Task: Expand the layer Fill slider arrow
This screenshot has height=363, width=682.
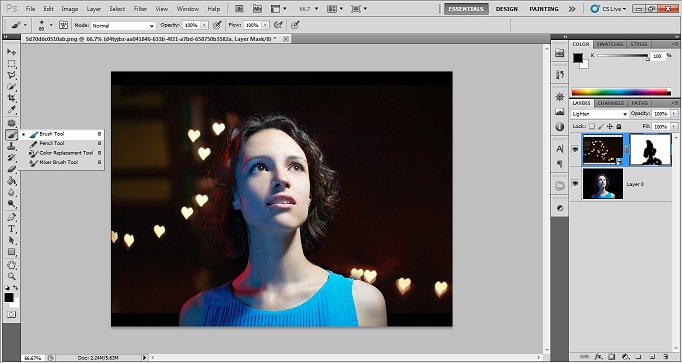Action: pos(674,126)
